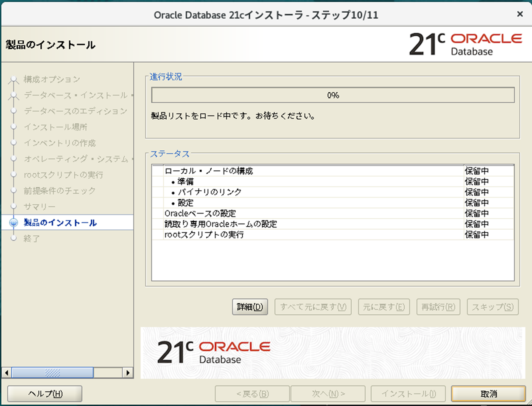Viewport: 532px width, 406px height.
Task: Click 保留中 status for Oracleベースの設定
Action: (x=477, y=213)
